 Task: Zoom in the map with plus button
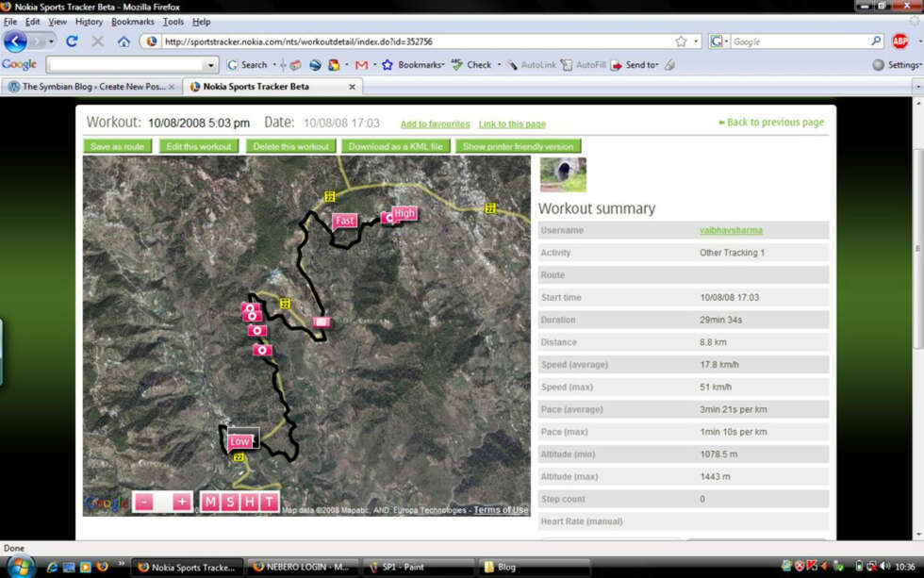click(182, 502)
